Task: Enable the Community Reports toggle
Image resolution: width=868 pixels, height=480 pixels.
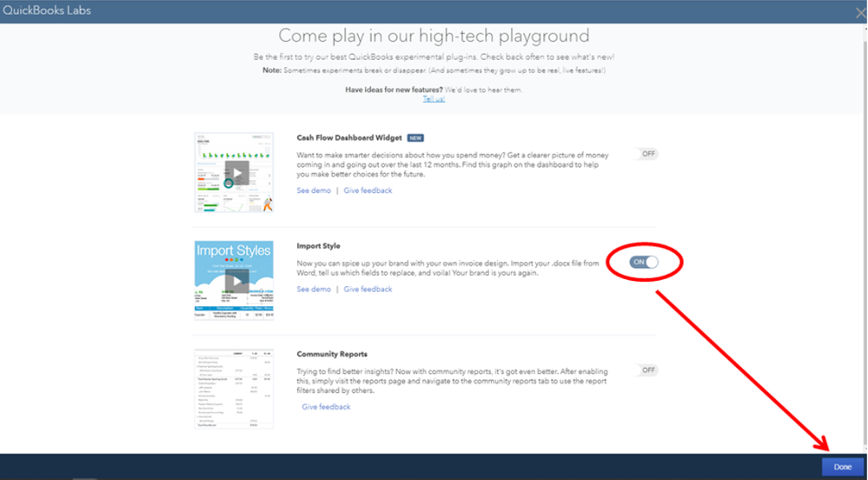Action: click(646, 370)
